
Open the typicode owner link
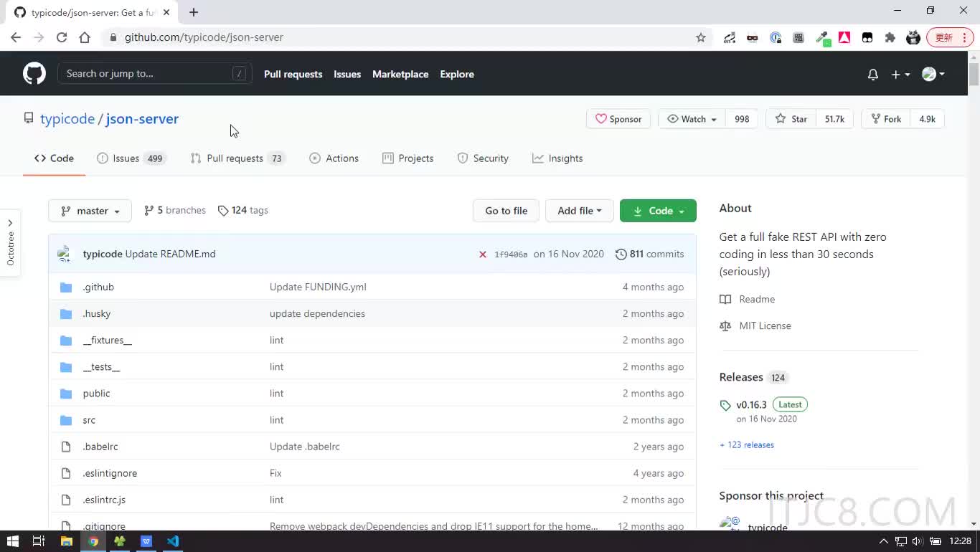tap(67, 119)
